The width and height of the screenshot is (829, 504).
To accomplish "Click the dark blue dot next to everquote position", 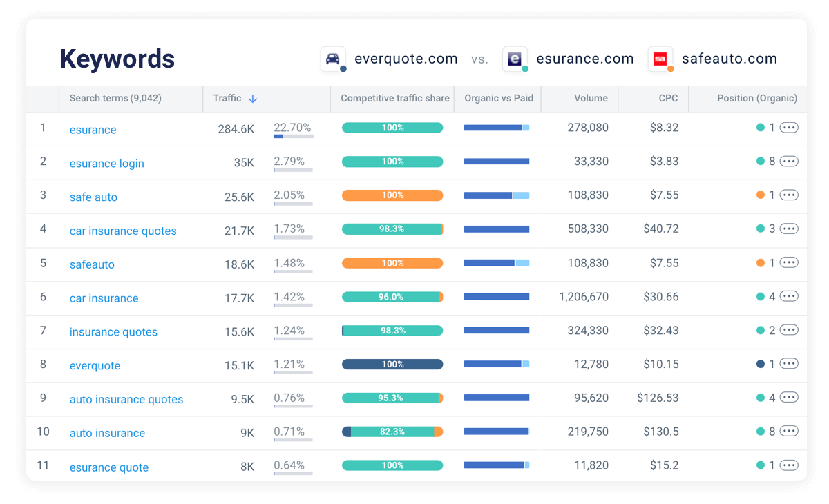I will pyautogui.click(x=759, y=364).
